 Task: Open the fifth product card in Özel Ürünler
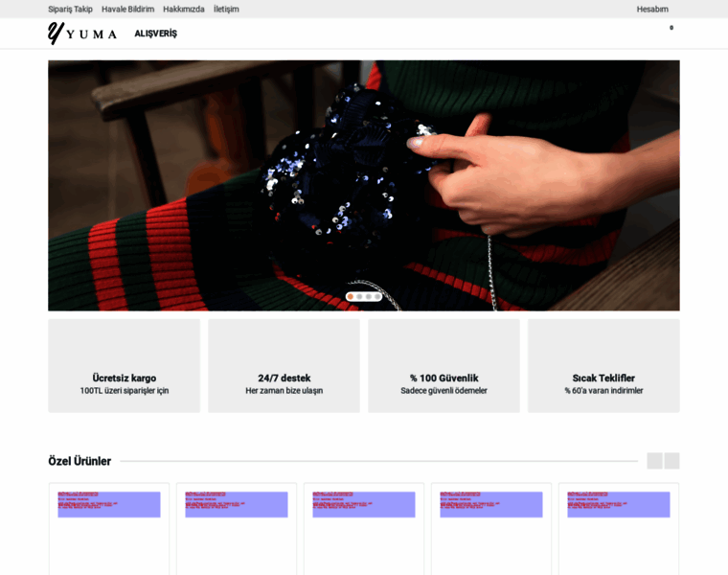(619, 529)
